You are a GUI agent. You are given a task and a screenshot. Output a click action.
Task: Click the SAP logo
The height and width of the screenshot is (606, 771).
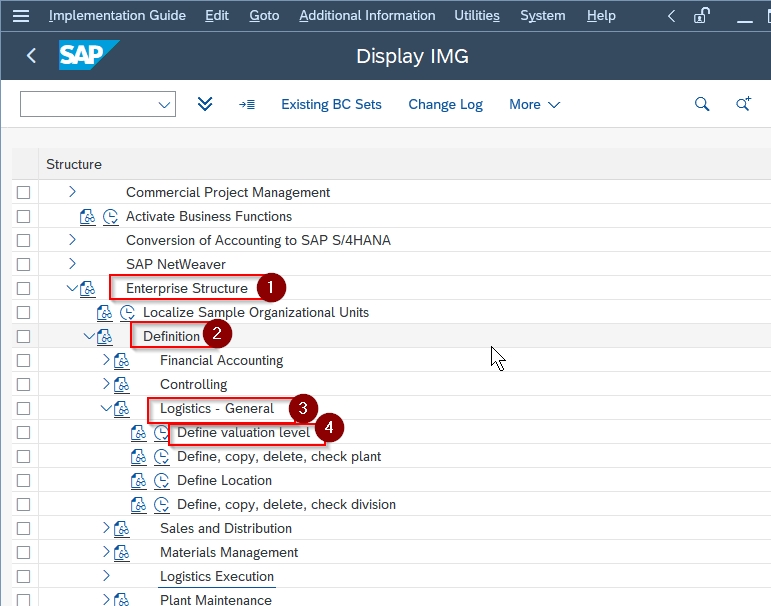point(89,55)
